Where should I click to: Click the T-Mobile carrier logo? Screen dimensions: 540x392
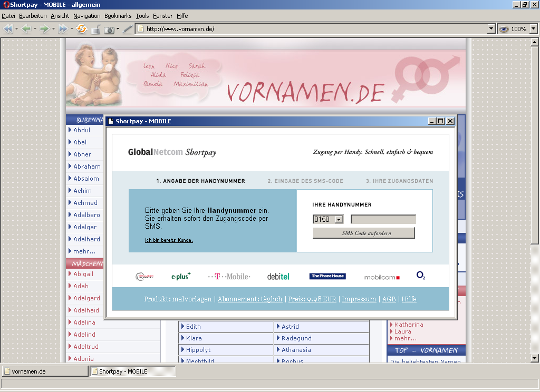tap(229, 277)
